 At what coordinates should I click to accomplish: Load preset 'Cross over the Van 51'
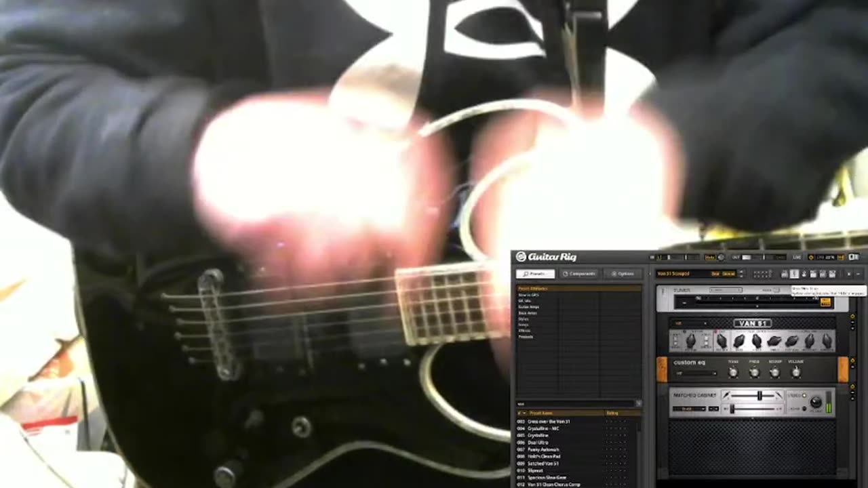tap(549, 422)
